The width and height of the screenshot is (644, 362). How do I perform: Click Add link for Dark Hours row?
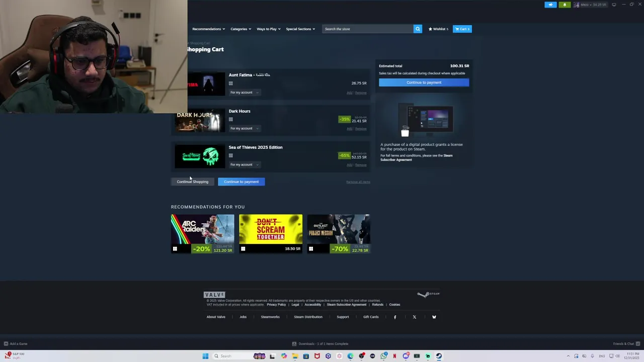[x=349, y=129]
